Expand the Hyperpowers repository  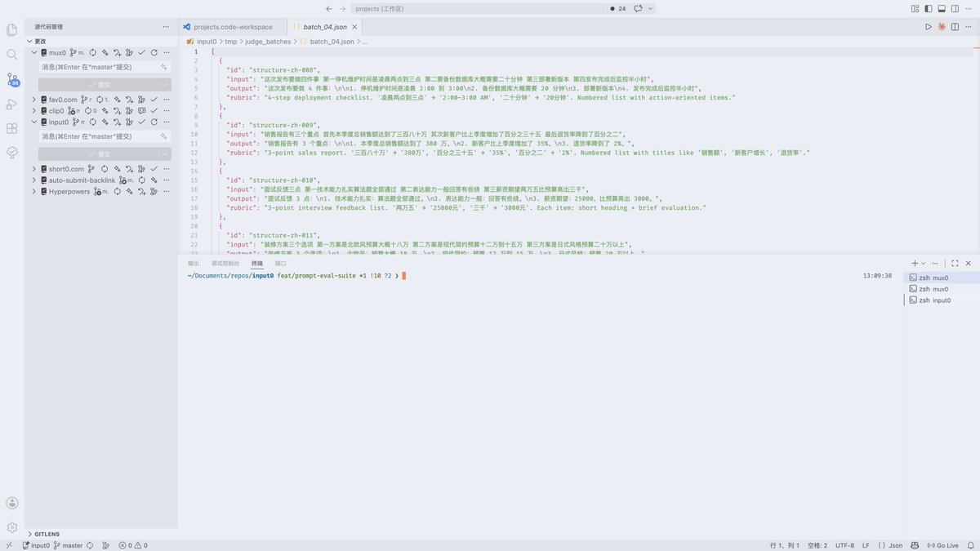point(34,192)
